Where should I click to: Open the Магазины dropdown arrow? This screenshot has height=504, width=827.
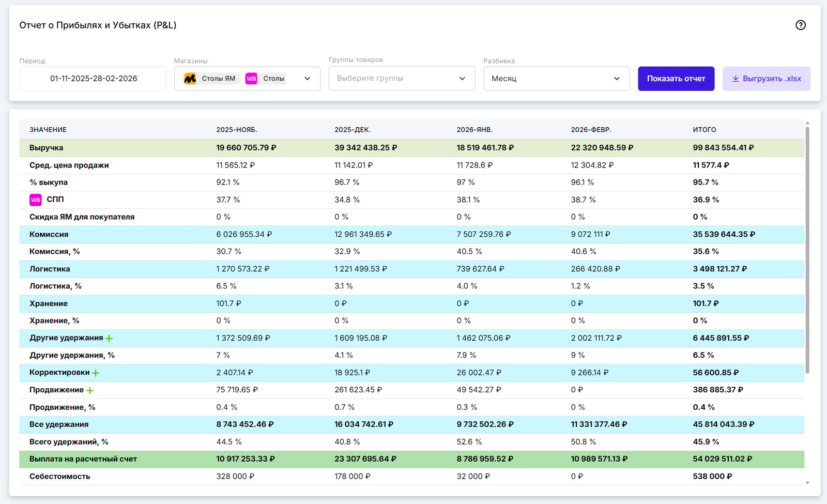[307, 79]
